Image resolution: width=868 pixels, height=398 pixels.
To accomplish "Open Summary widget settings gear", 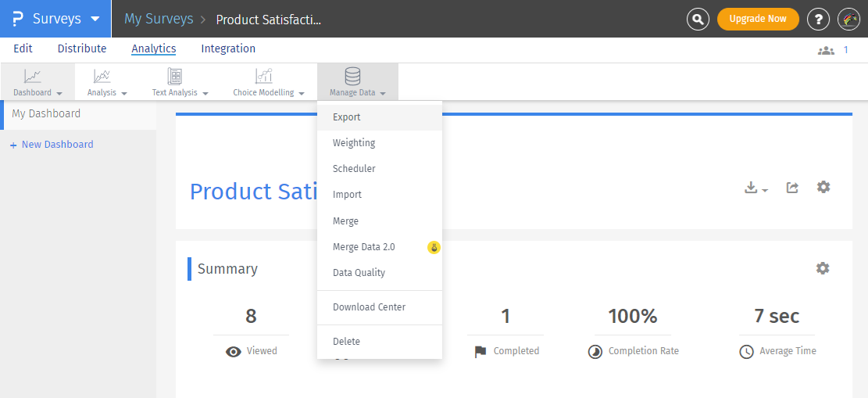I will (x=823, y=268).
